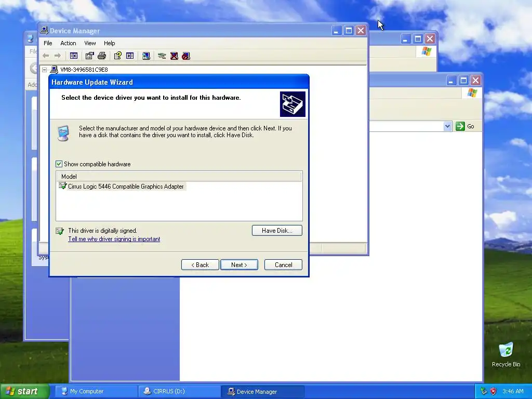Click the Safely Remove Hardware tray icon

coord(484,391)
